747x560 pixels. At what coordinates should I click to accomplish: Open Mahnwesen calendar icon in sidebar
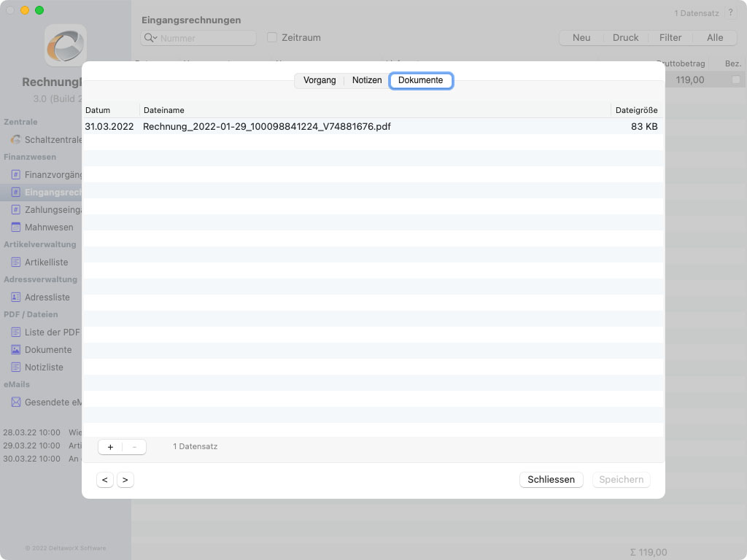point(15,227)
